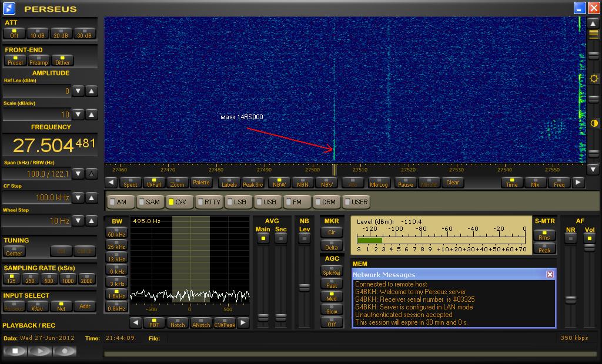The height and width of the screenshot is (364, 602).
Task: Click the brightness sun icon beside waterfall
Action: [x=594, y=79]
